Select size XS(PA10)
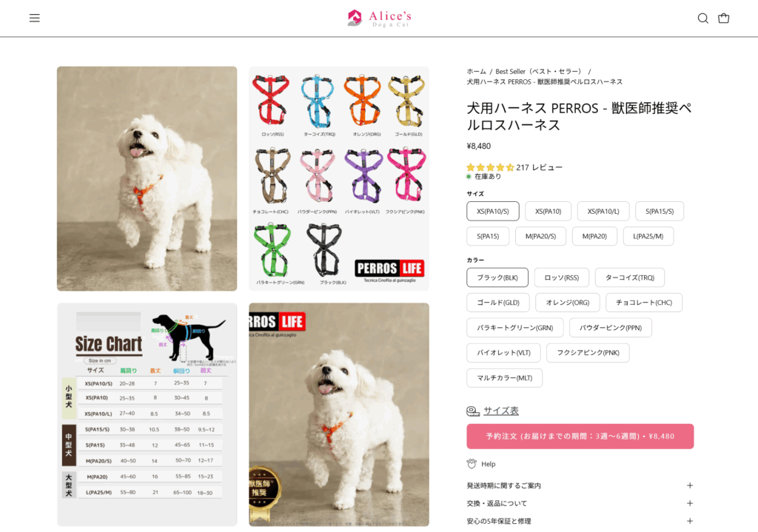 click(549, 211)
